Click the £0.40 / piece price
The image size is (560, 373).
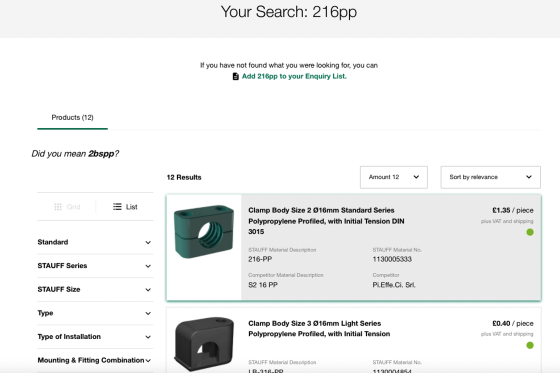[x=512, y=324]
